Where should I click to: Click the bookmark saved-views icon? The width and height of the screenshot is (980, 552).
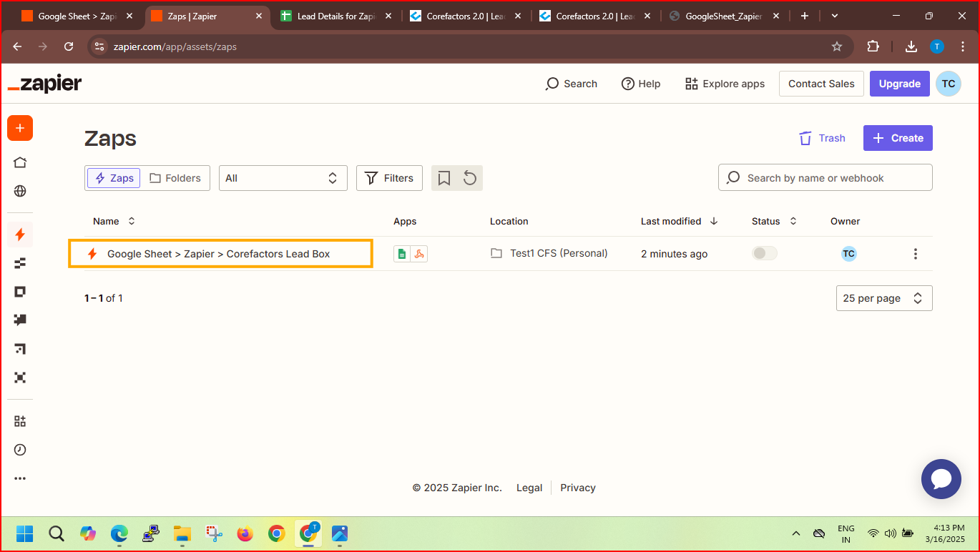pyautogui.click(x=444, y=178)
